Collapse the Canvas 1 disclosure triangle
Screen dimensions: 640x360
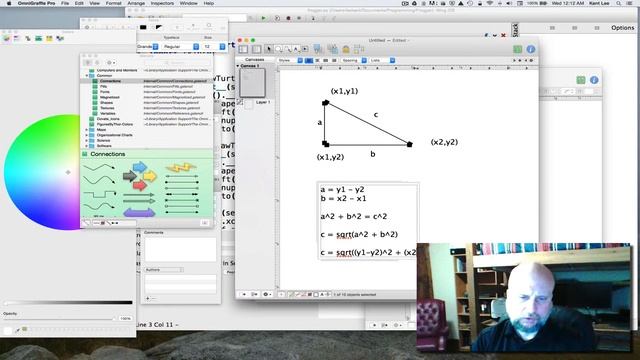[x=238, y=66]
